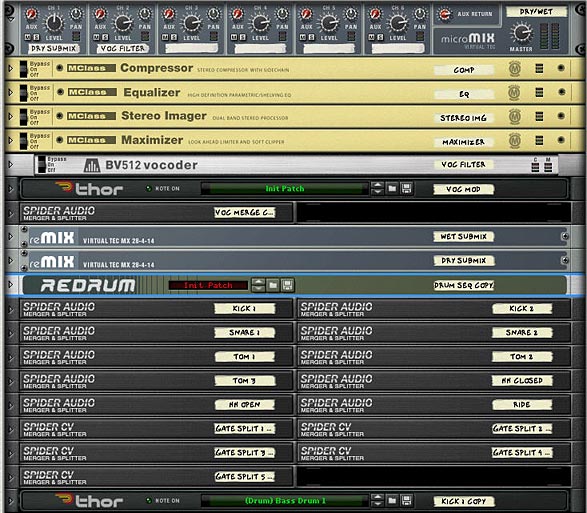Click the level meter icon on Compressor

point(539,69)
